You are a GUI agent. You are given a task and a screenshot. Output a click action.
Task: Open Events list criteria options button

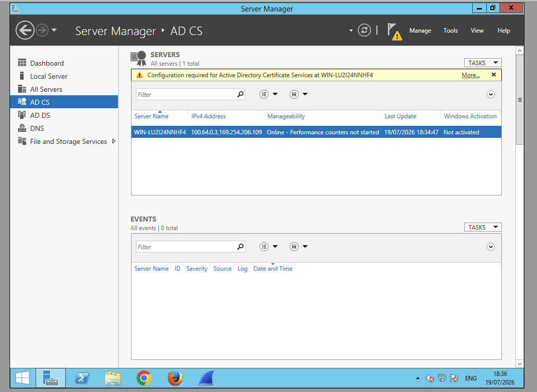coord(263,247)
